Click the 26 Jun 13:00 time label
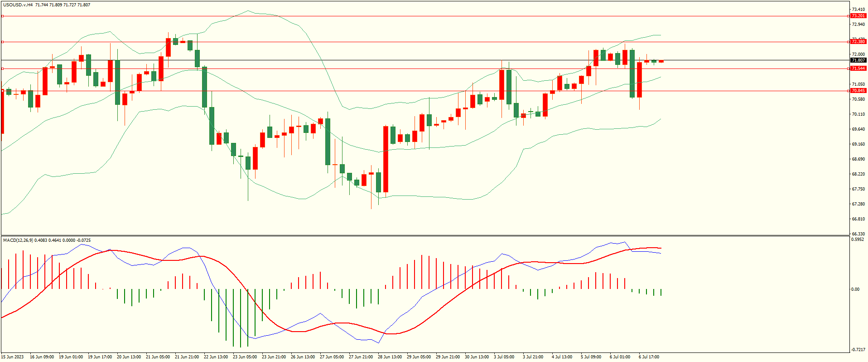Screen dimensions: 868x362 pos(303,357)
